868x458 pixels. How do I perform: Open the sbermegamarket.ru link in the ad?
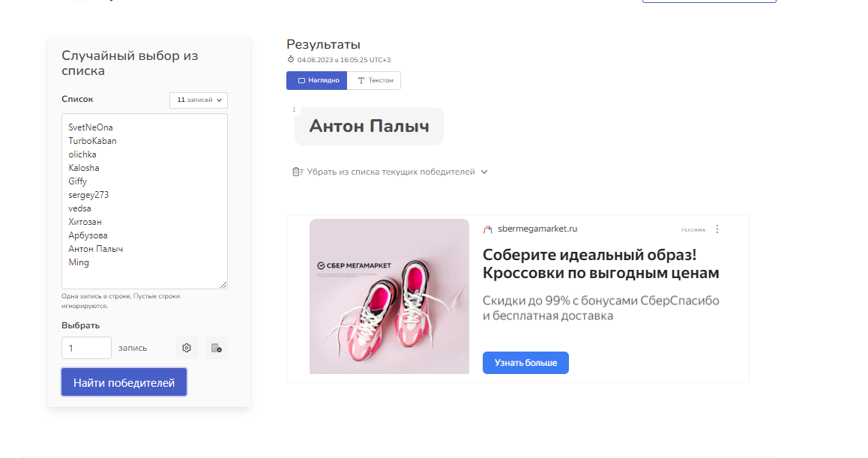point(537,229)
